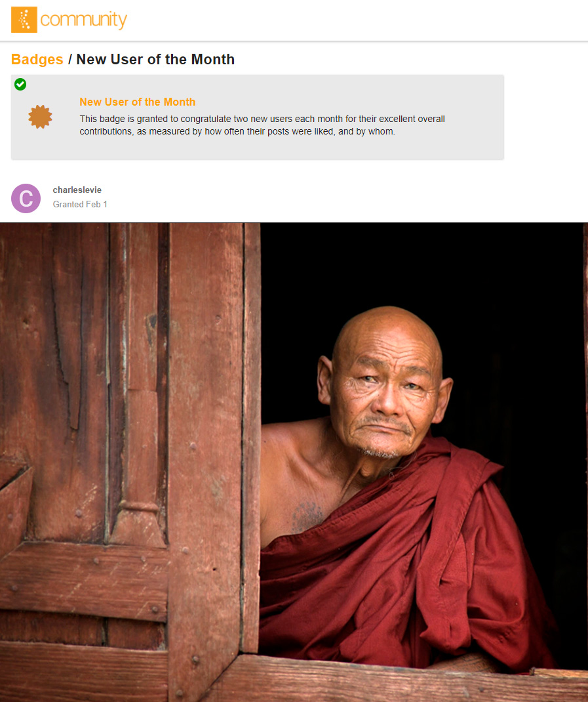Open the Badges breadcrumb link
Screen dimensions: 588x702
tap(37, 59)
